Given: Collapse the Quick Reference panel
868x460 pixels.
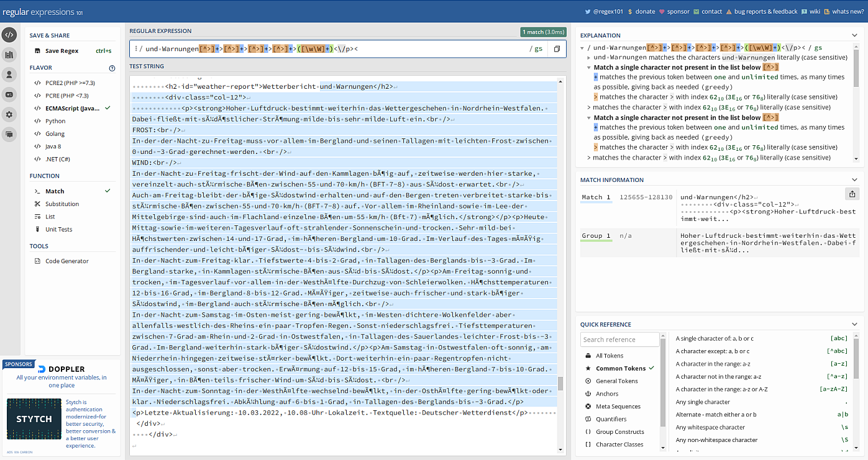Looking at the screenshot, I should (x=854, y=325).
